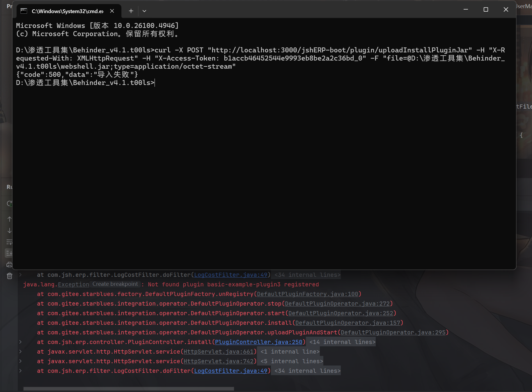Click the Down Stack Trace arrow
This screenshot has height=392, width=532.
9,230
